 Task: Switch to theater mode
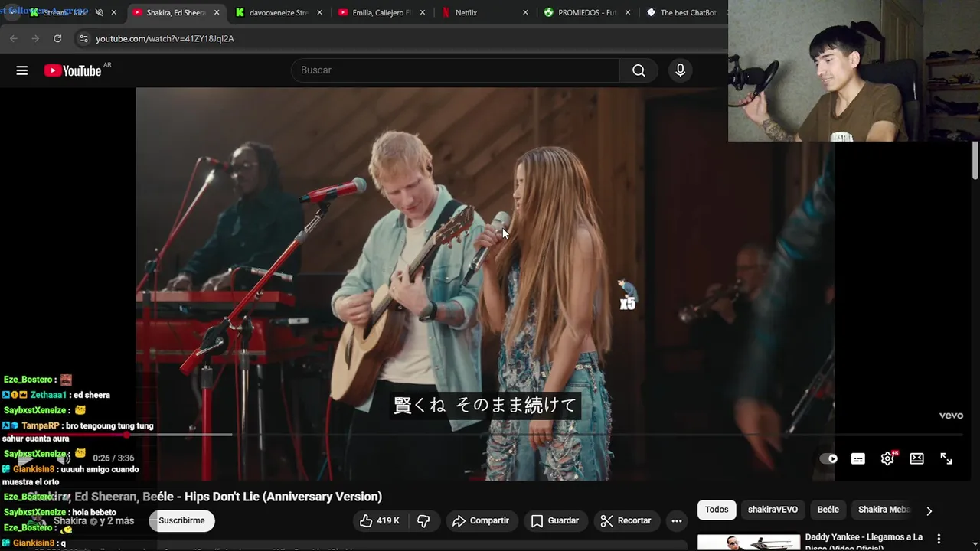pos(916,458)
